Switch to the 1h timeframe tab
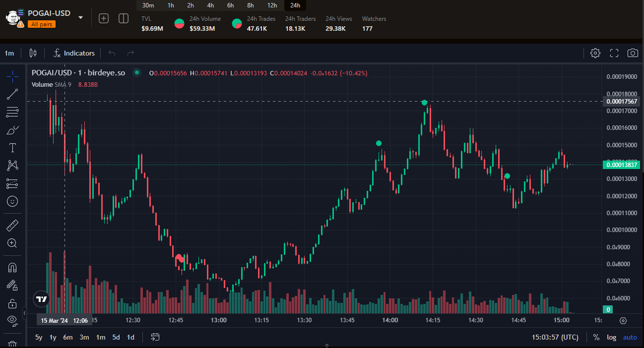 click(171, 5)
